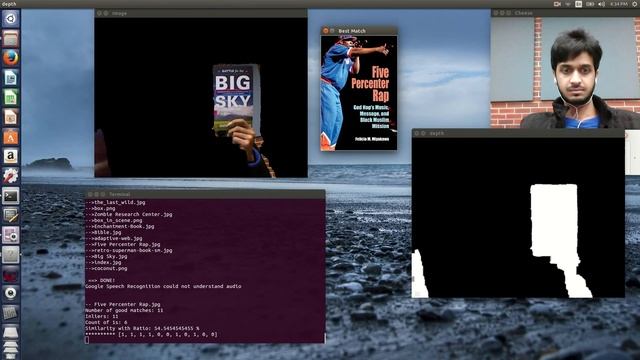
Task: Click the 'depth' window title bar
Action: point(518,133)
